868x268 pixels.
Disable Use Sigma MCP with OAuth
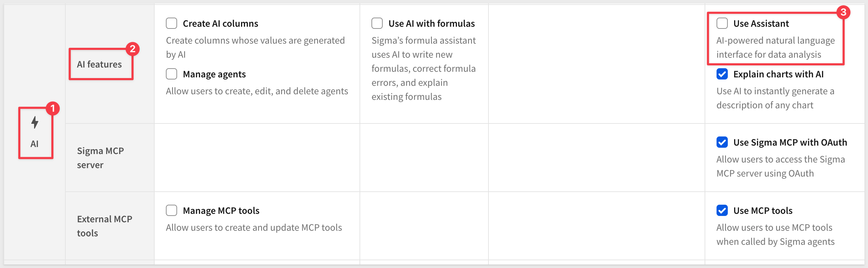(x=722, y=142)
